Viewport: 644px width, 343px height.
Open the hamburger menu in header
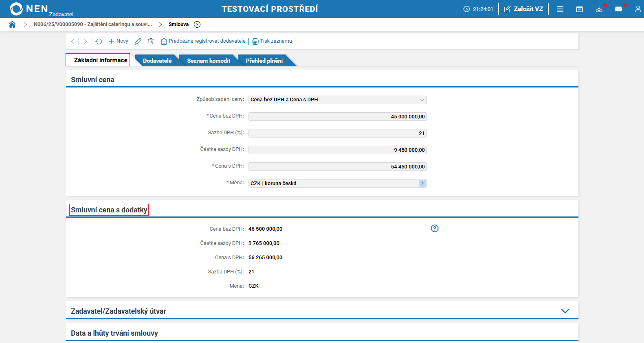[x=560, y=9]
